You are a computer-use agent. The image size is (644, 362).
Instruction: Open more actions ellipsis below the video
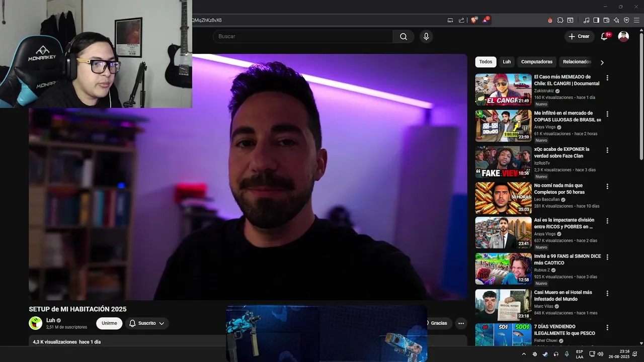click(461, 323)
